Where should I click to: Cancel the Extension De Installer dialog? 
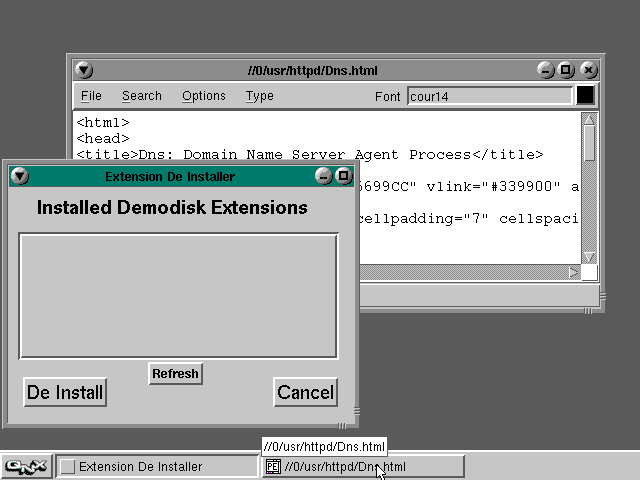coord(306,392)
